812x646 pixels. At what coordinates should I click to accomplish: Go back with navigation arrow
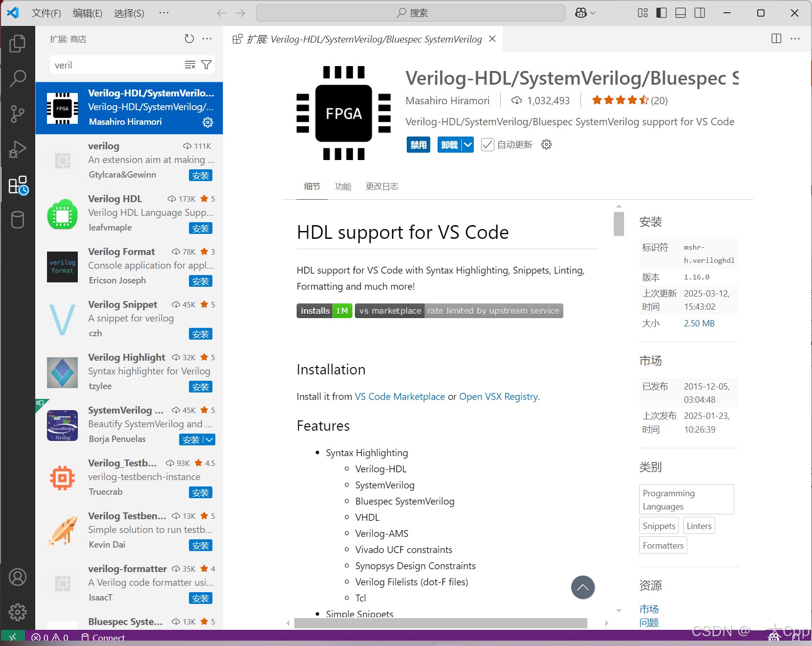pyautogui.click(x=221, y=13)
